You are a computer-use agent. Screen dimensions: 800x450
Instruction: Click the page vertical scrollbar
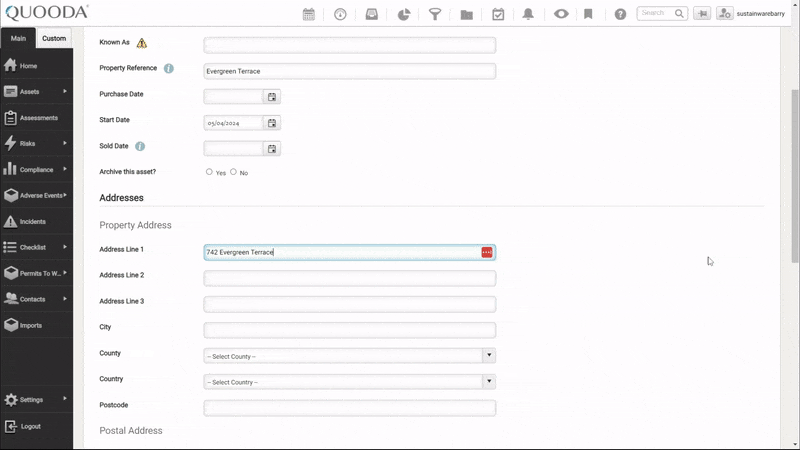795,176
